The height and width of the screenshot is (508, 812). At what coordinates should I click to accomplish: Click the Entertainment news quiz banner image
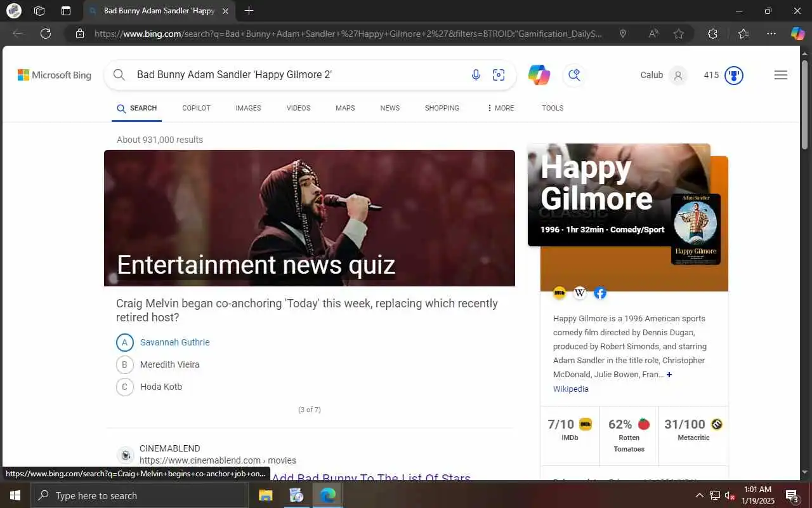(x=310, y=218)
